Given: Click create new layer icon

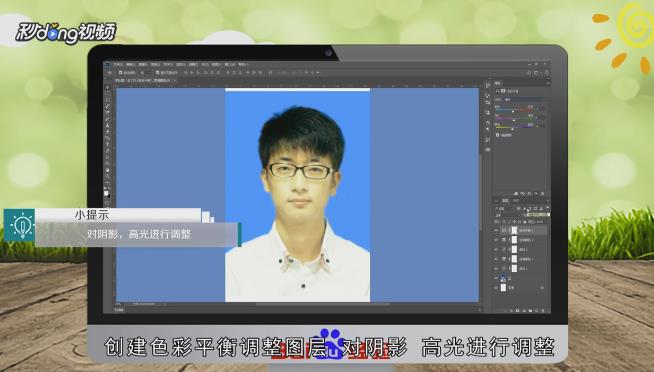Looking at the screenshot, I should point(536,311).
